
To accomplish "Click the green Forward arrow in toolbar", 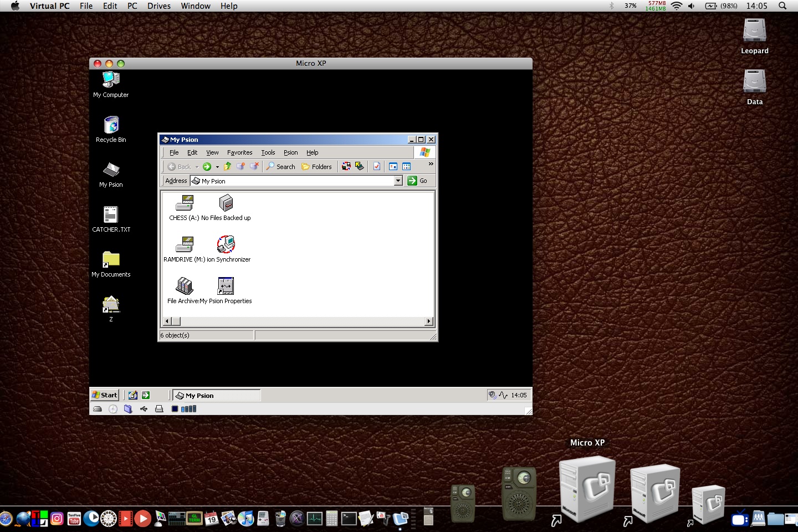I will pyautogui.click(x=207, y=167).
